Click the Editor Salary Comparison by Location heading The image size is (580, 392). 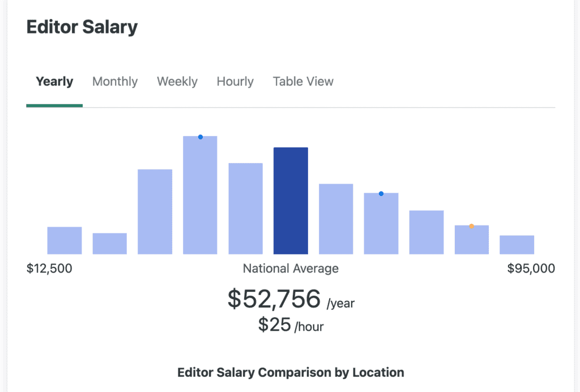point(290,372)
